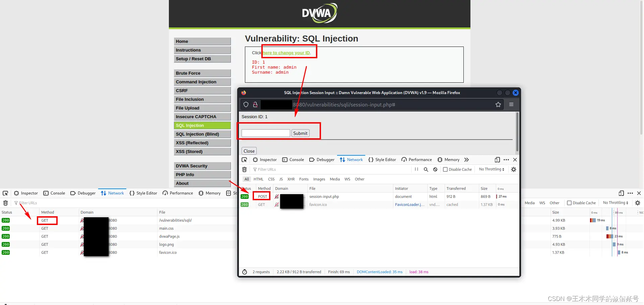Switch to Inspector tab in popup devtools
This screenshot has width=644, height=305.
(x=265, y=160)
